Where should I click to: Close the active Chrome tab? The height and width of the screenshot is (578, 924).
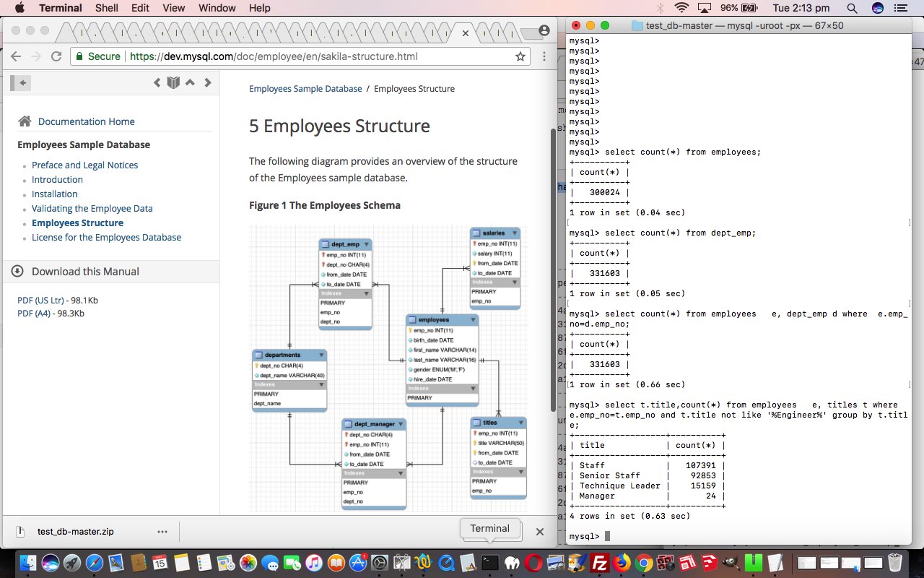click(x=465, y=33)
